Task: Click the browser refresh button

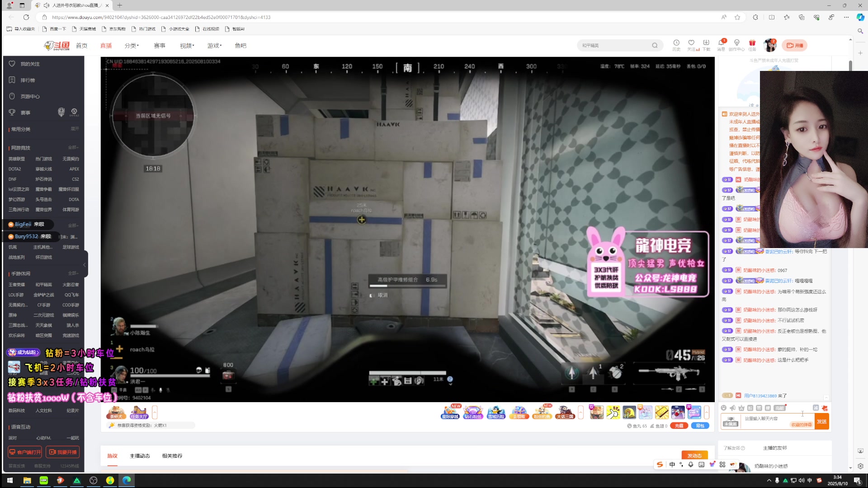Action: click(x=26, y=17)
